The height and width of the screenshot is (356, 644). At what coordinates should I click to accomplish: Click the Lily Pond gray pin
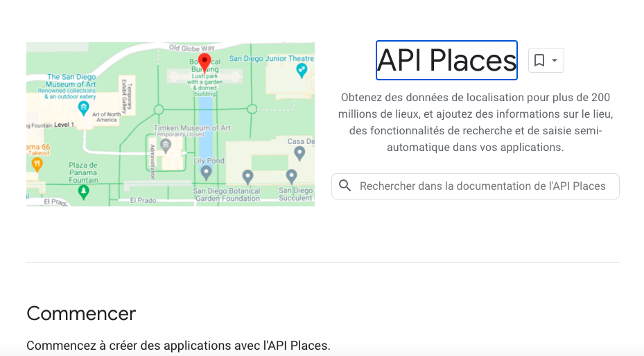point(206,171)
